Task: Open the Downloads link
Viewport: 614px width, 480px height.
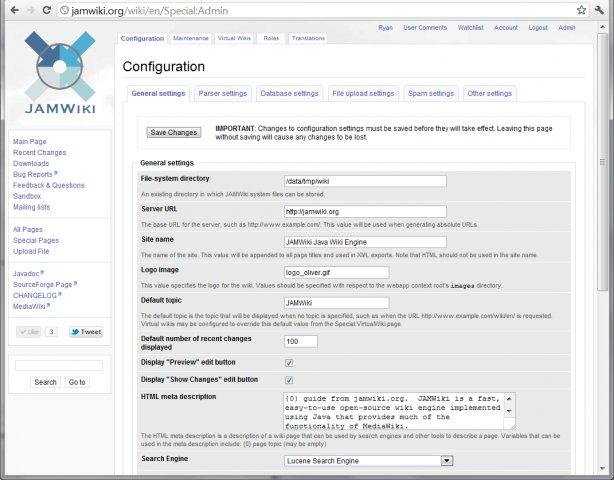Action: 31,163
